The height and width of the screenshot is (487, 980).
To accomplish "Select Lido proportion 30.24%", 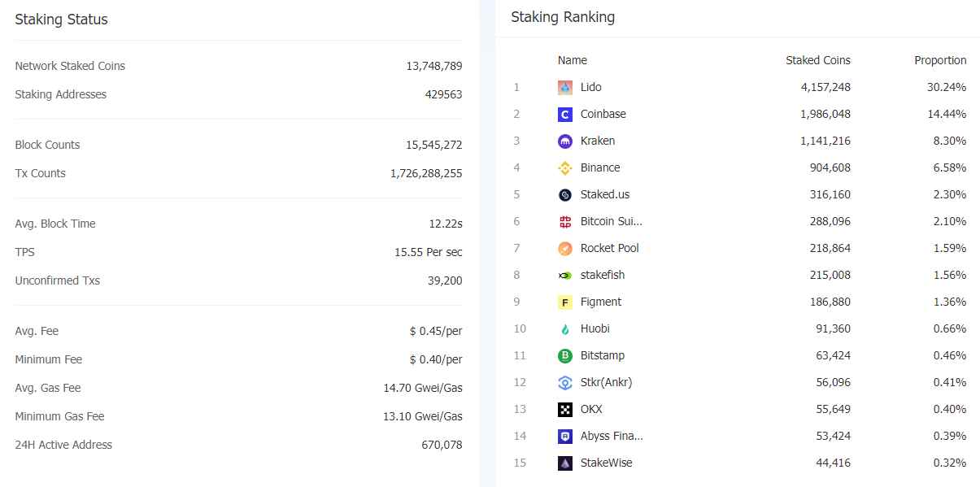I will [x=947, y=87].
